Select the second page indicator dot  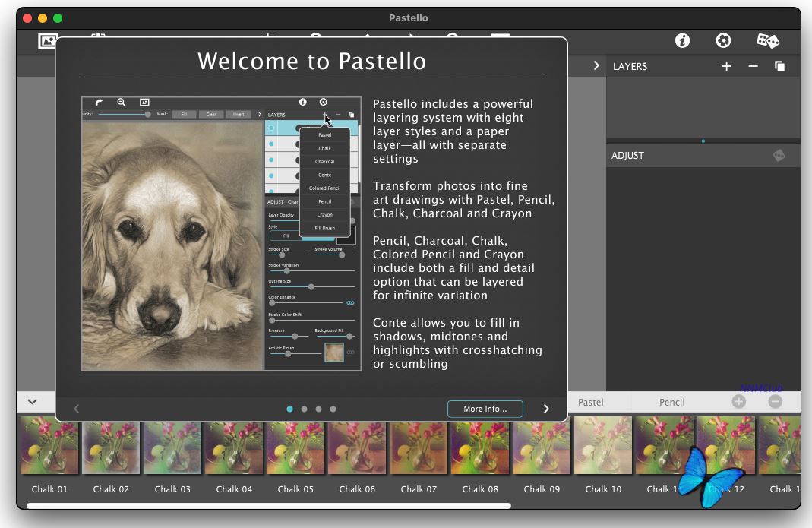click(x=304, y=409)
